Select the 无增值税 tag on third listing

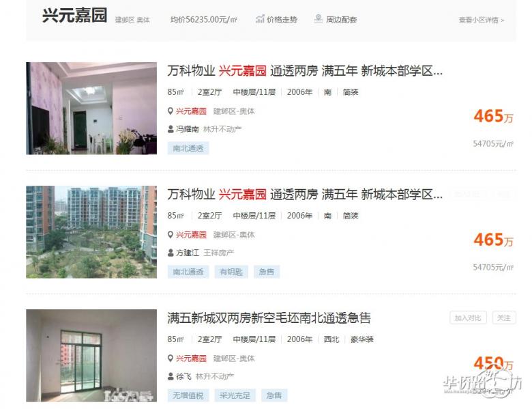pos(188,395)
